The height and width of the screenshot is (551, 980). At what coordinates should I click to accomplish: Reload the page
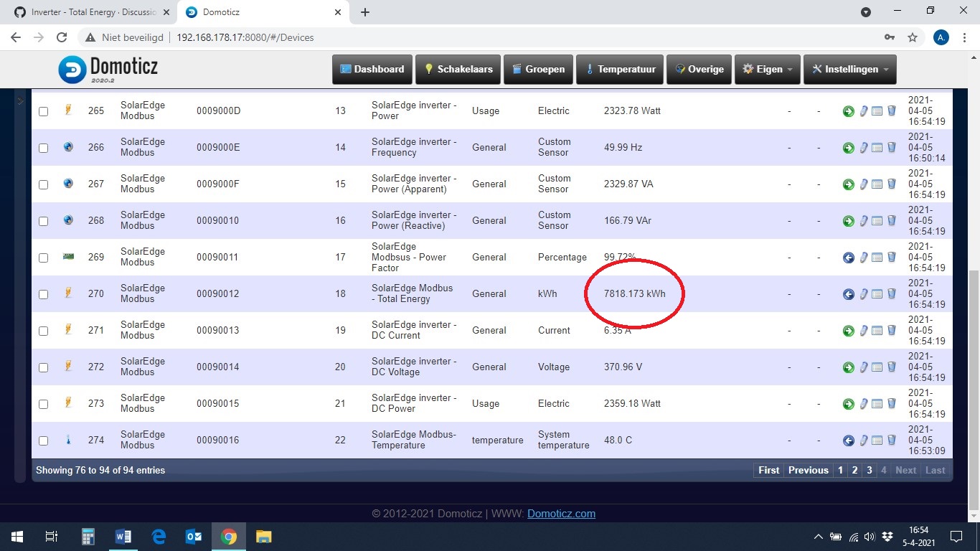click(x=62, y=37)
